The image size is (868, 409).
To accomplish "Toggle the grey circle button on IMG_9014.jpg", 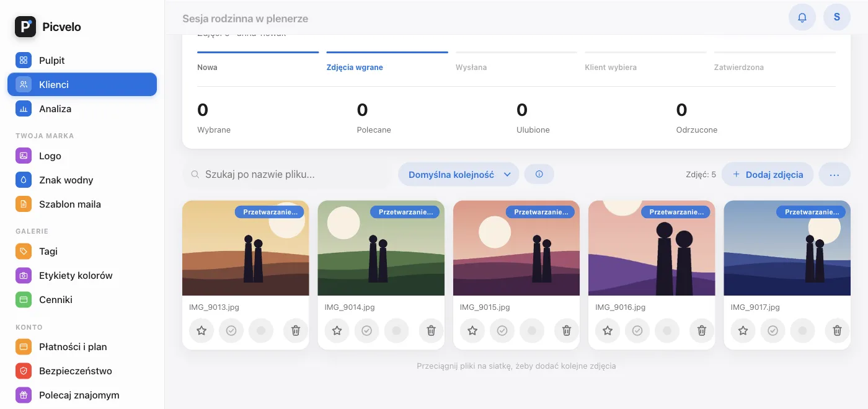I will [397, 331].
